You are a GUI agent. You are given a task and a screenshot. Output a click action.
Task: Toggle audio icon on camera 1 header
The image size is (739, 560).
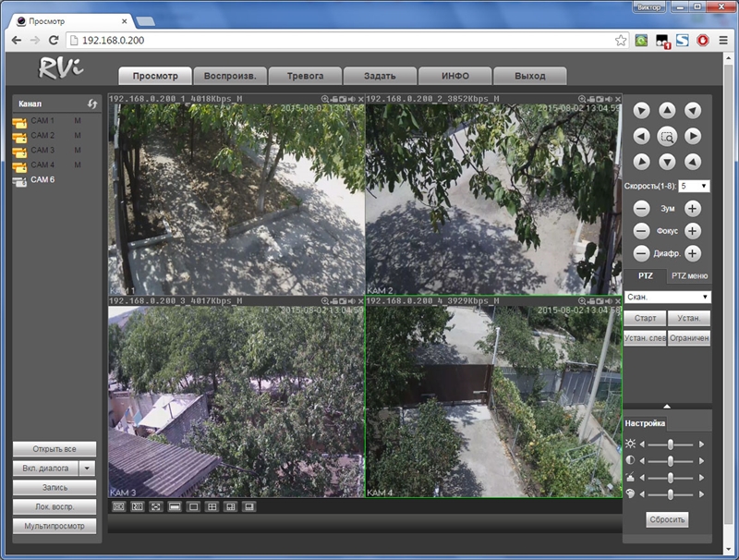point(352,99)
